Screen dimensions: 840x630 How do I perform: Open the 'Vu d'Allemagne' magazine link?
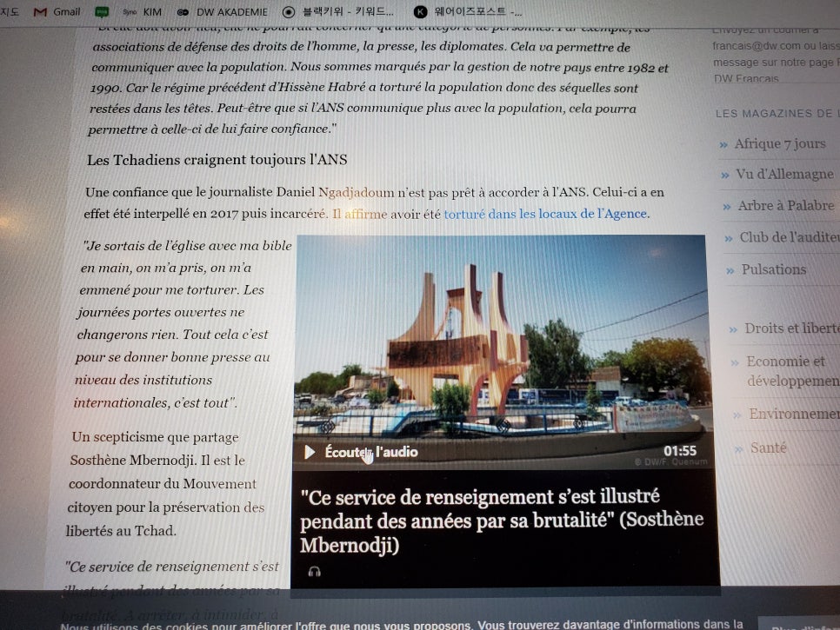784,174
